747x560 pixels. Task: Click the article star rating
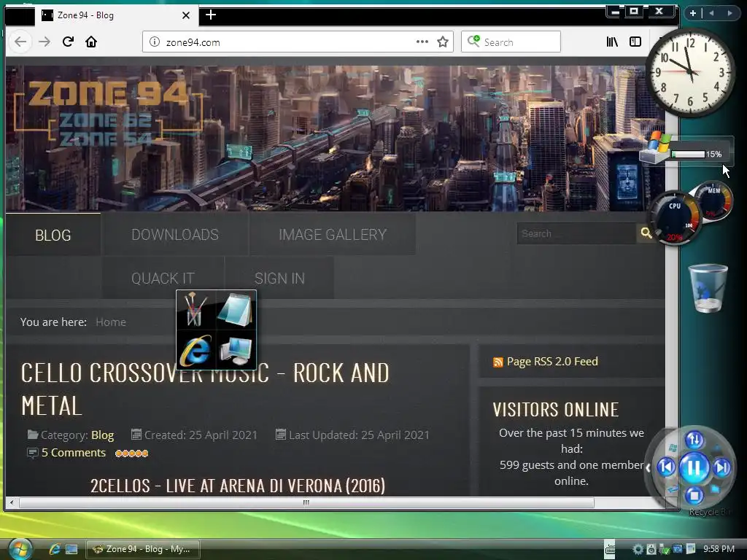131,454
